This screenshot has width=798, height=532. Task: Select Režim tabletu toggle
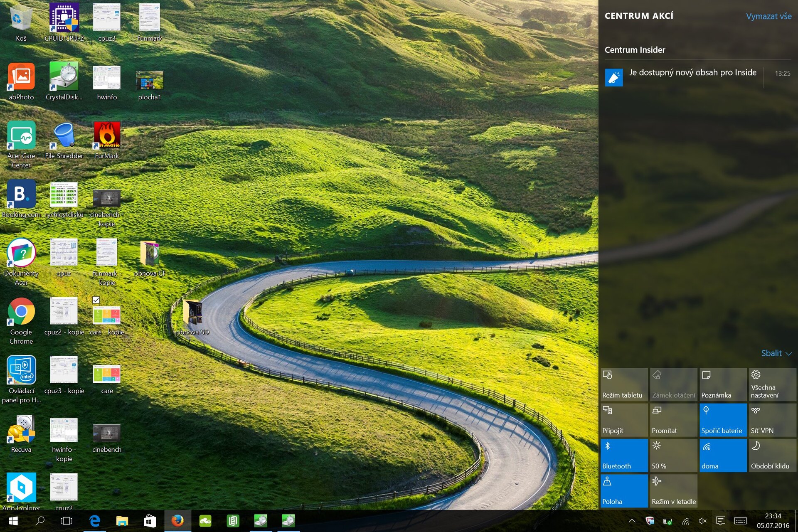(x=623, y=382)
